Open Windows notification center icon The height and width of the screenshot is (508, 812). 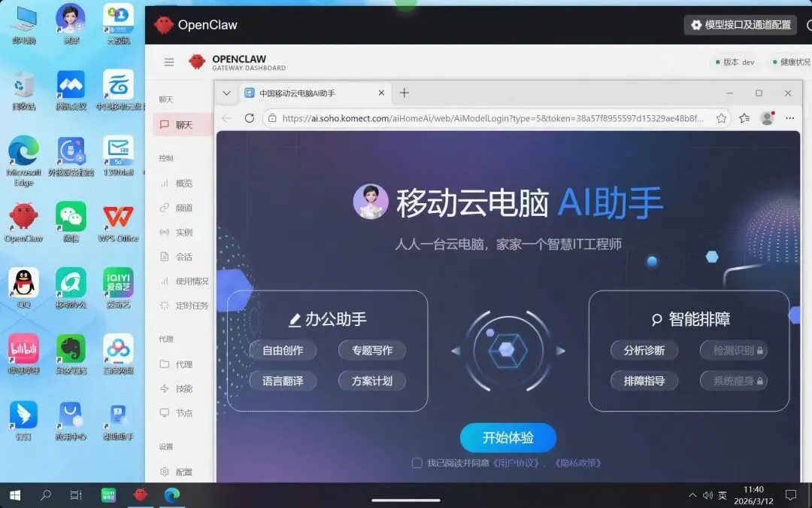(x=791, y=495)
